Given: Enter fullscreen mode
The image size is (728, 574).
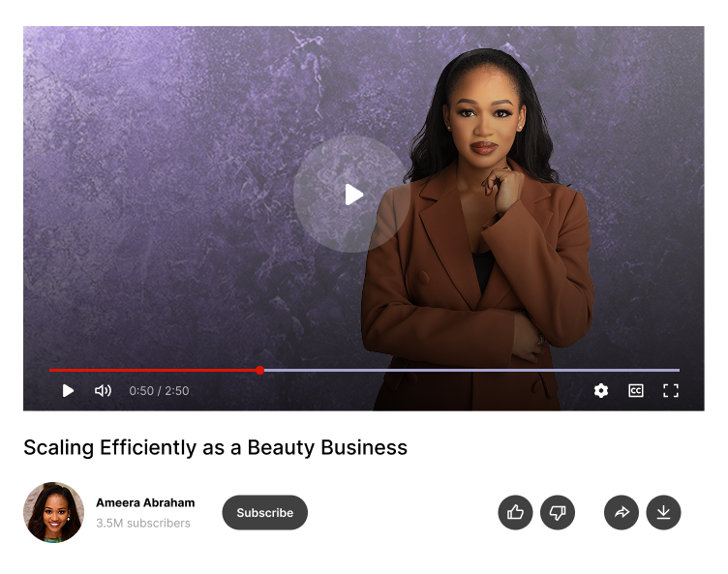Looking at the screenshot, I should coord(671,390).
